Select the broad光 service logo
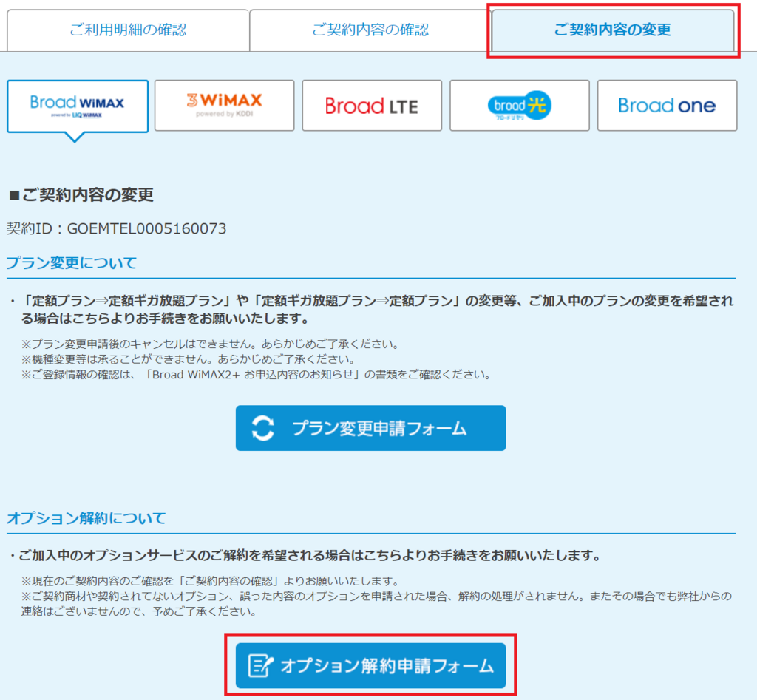 (x=520, y=105)
